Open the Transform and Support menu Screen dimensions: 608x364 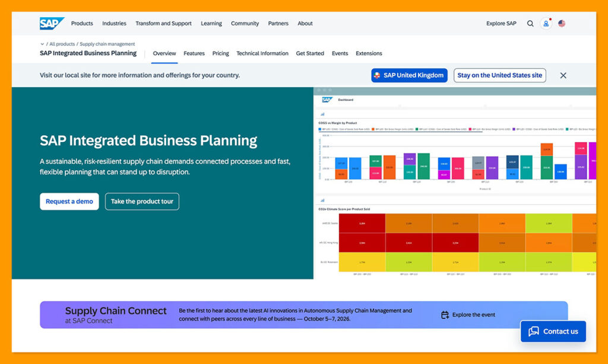(163, 24)
